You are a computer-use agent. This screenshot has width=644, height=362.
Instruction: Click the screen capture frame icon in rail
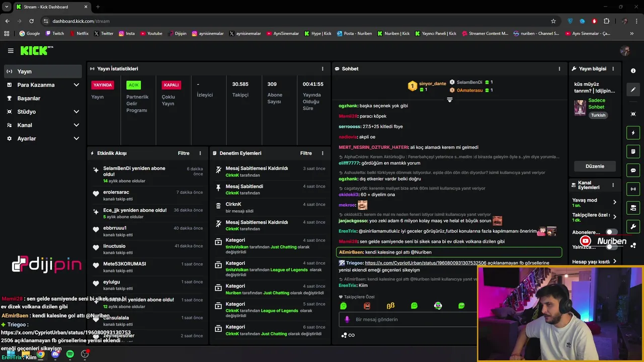point(633,114)
